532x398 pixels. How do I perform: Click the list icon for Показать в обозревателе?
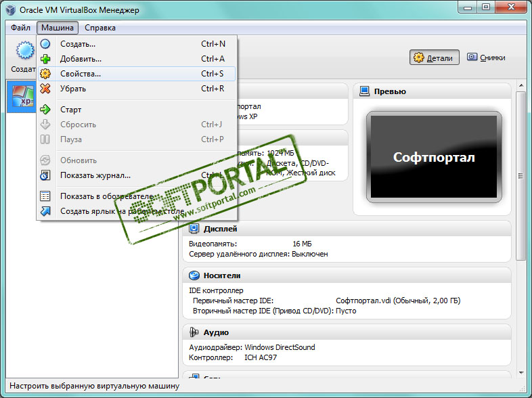point(45,196)
